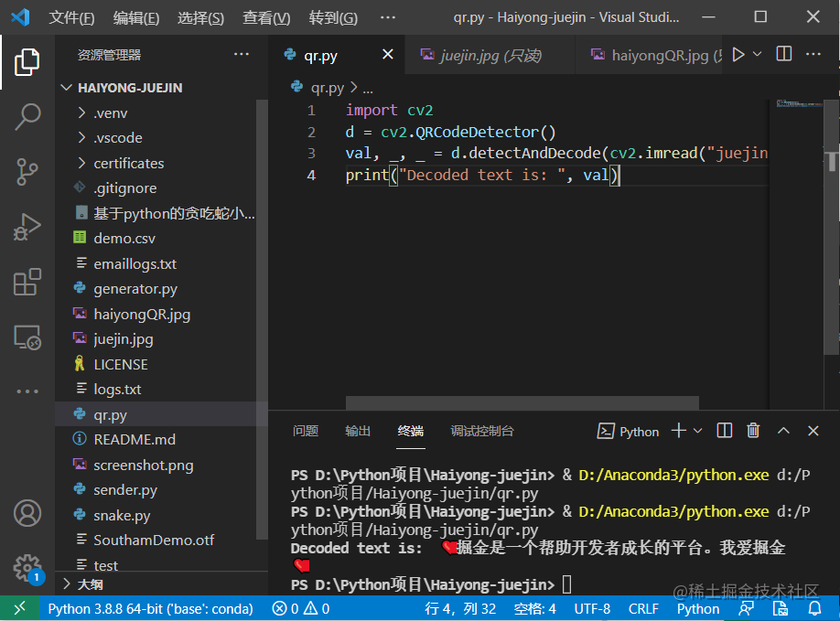
Task: Click the document check icon in status bar
Action: 781,609
